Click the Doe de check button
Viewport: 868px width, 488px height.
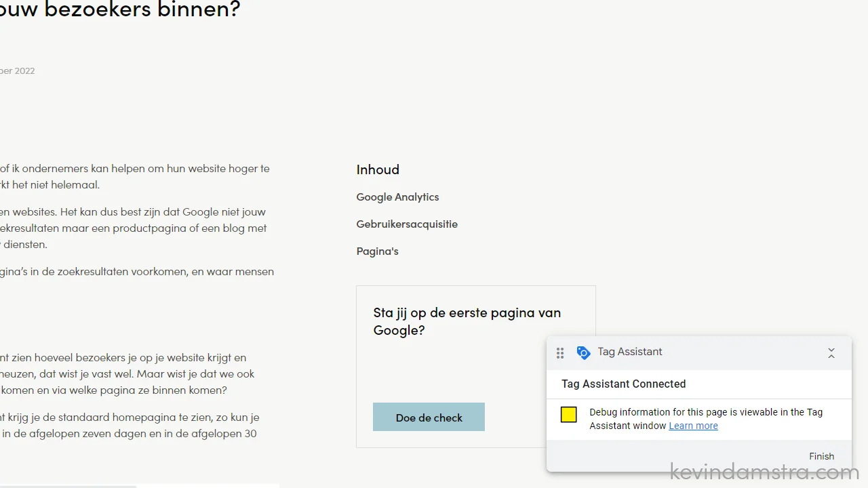point(429,417)
